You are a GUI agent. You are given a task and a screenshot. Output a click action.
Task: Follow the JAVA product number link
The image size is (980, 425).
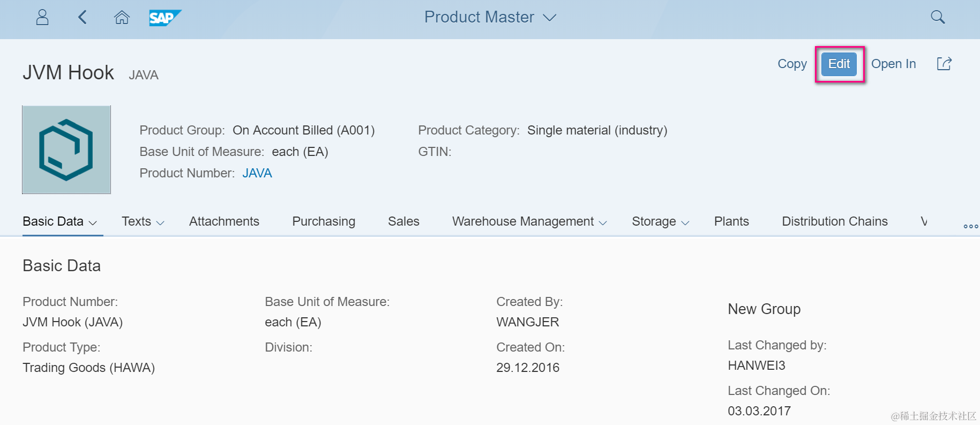tap(257, 173)
